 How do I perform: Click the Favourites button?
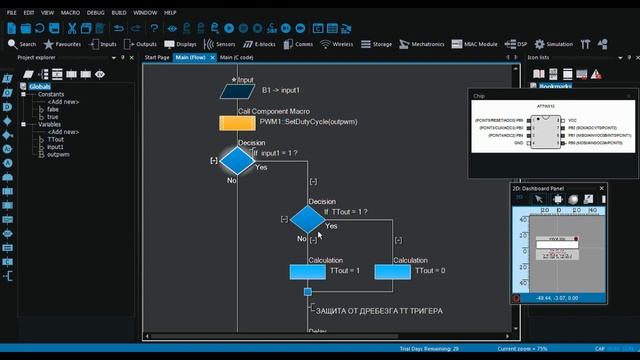click(x=62, y=44)
